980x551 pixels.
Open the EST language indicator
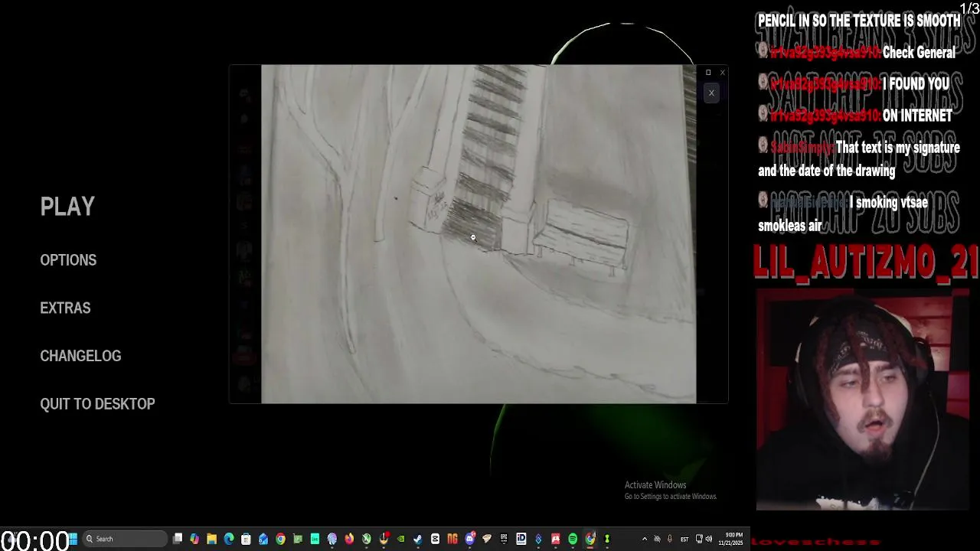pyautogui.click(x=684, y=539)
